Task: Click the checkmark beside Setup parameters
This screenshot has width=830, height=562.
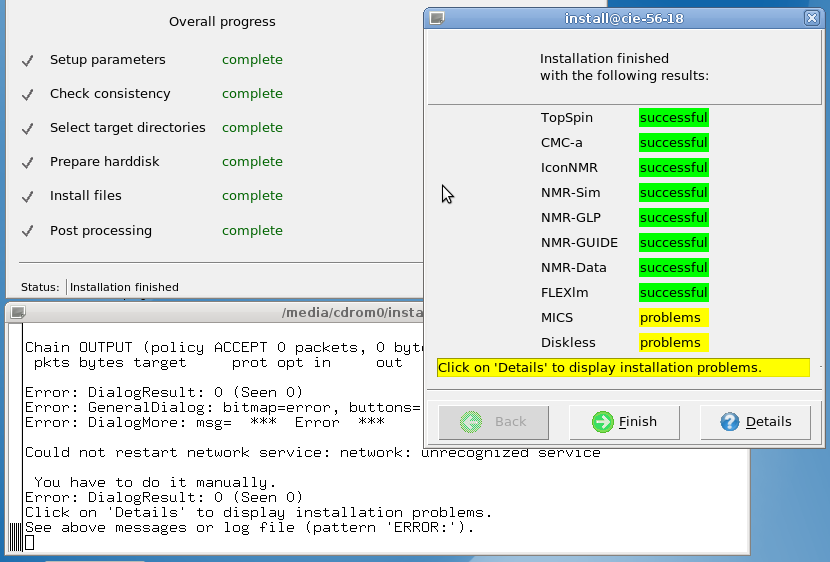Action: (x=28, y=61)
